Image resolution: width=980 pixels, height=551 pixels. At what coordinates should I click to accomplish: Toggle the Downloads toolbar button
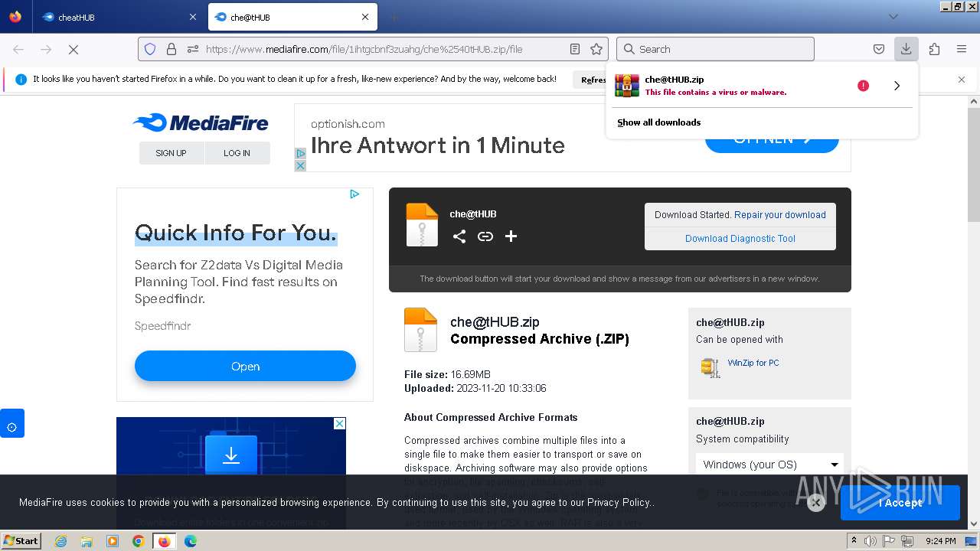click(x=906, y=49)
